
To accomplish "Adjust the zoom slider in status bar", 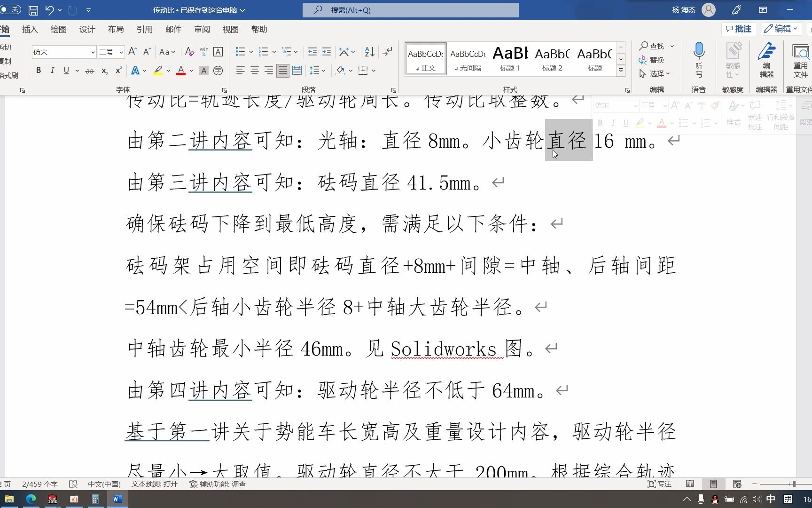I will 794,484.
